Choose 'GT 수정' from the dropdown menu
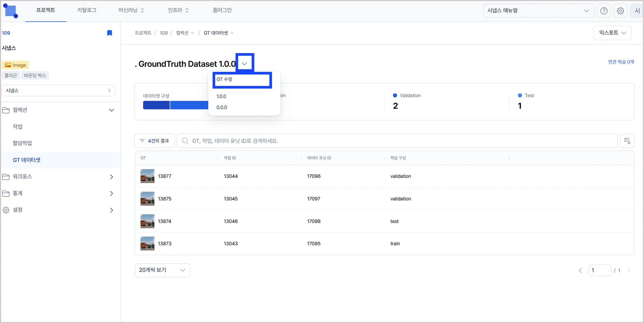The width and height of the screenshot is (644, 323). 242,80
